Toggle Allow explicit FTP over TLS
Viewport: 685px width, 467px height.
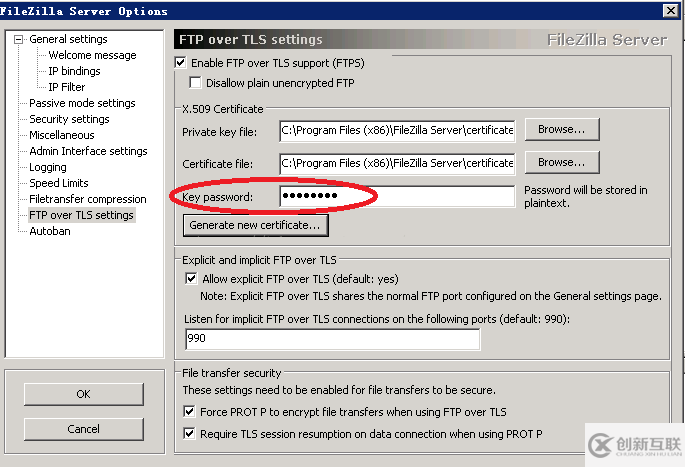pyautogui.click(x=191, y=279)
